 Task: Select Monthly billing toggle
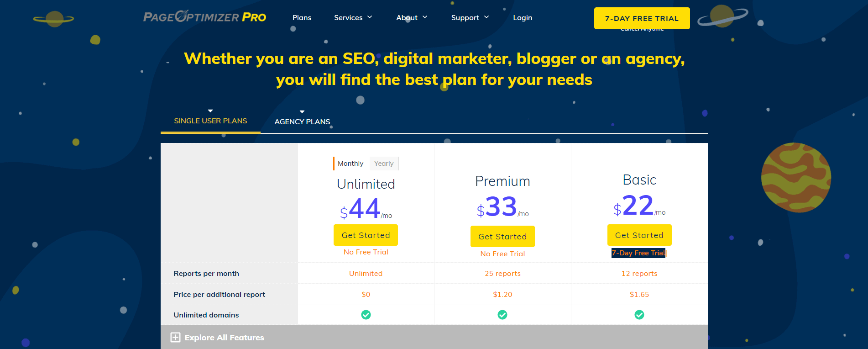(x=350, y=164)
